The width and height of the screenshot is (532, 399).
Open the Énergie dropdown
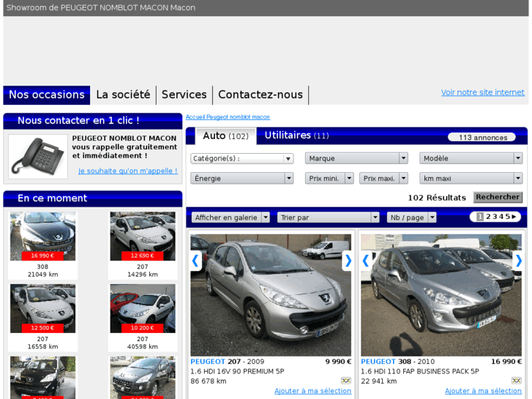tap(242, 179)
